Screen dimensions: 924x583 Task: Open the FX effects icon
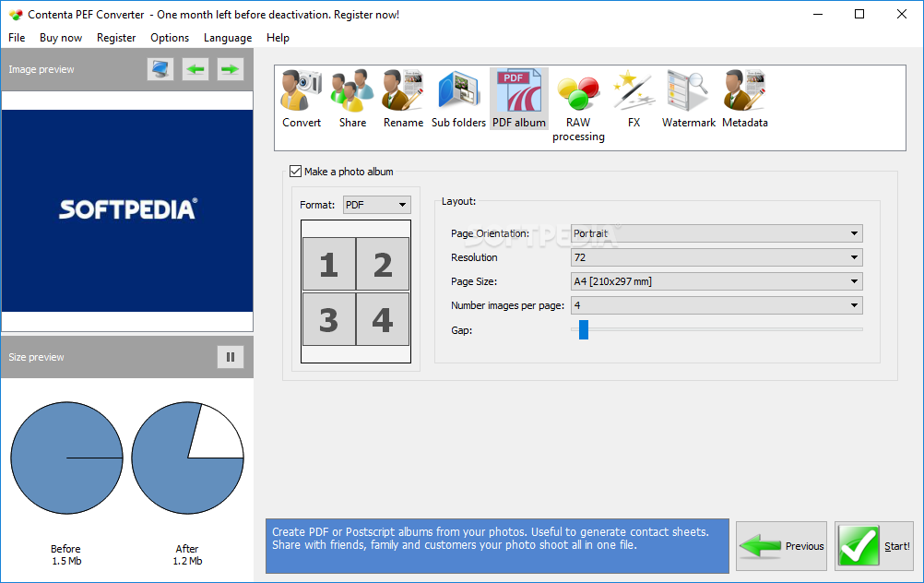point(634,99)
